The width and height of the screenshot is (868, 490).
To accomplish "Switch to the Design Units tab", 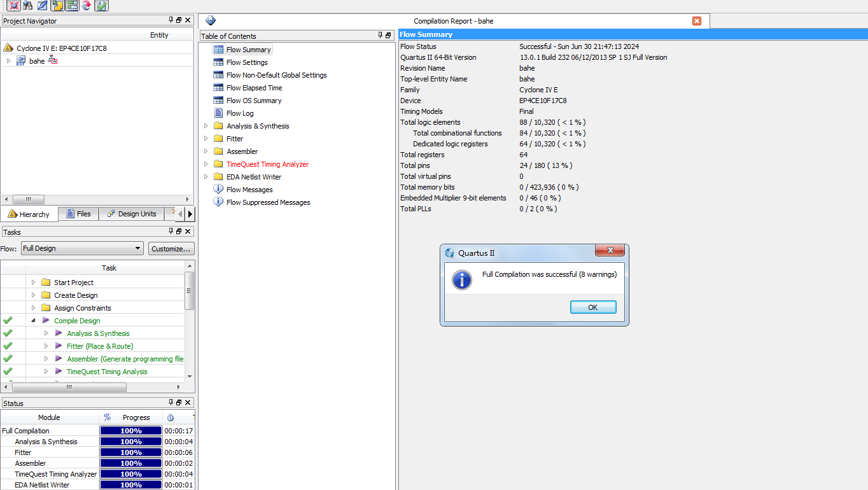I will point(132,214).
